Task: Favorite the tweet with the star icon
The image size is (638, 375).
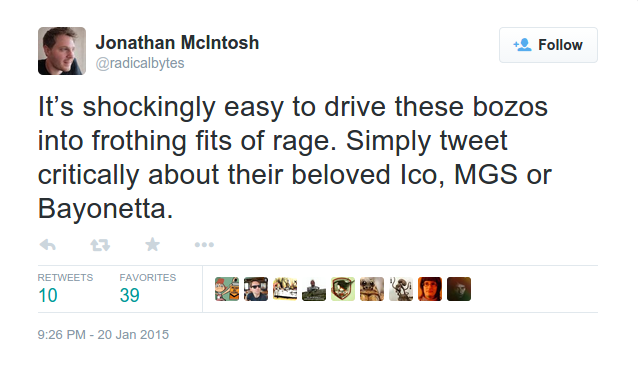Action: coord(153,244)
